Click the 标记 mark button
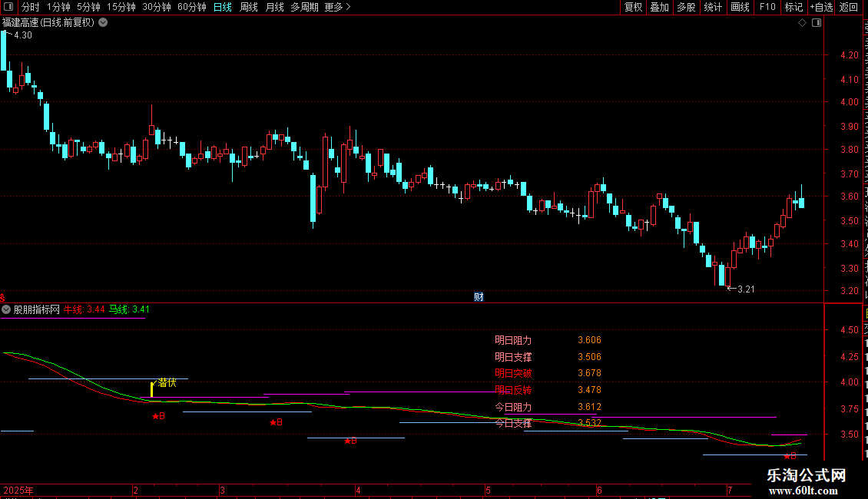Screen dimensions: 868x499 tap(793, 7)
